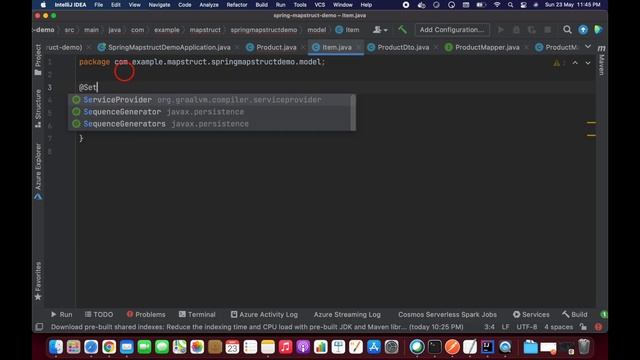The width and height of the screenshot is (640, 360).
Task: Click the Build project hammer icon
Action: [x=402, y=30]
